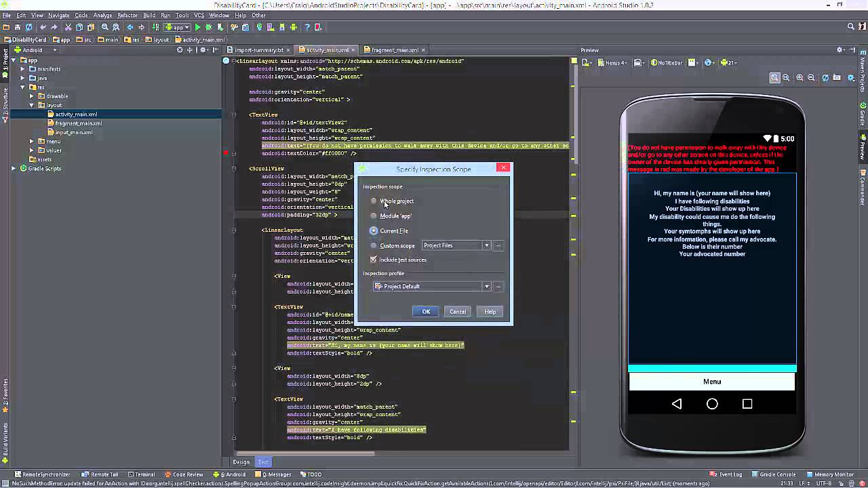Click custom scope browse ellipsis button
The height and width of the screenshot is (488, 868).
(x=498, y=245)
